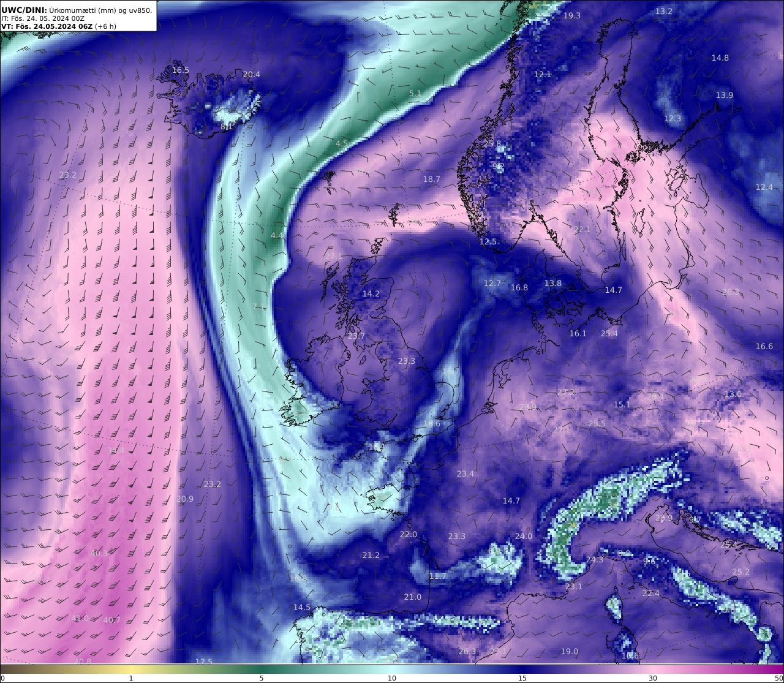Click the 22.1 value over Sweden
The image size is (784, 683).
[x=582, y=230]
